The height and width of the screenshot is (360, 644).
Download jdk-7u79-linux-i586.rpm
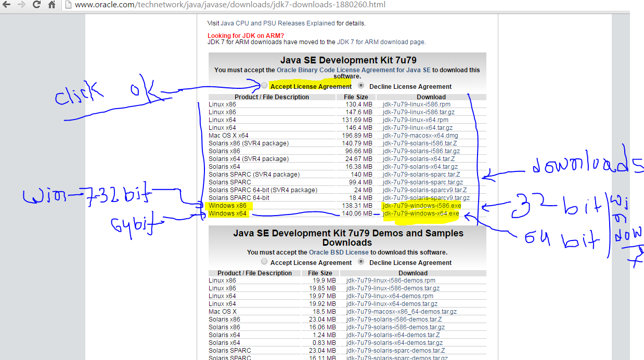(x=416, y=104)
